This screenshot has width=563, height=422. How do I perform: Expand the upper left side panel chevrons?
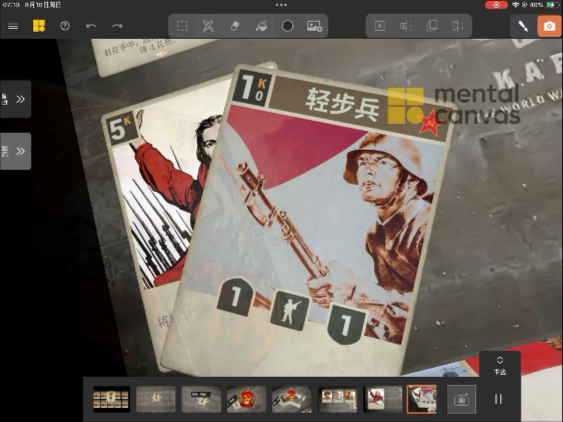pos(15,99)
